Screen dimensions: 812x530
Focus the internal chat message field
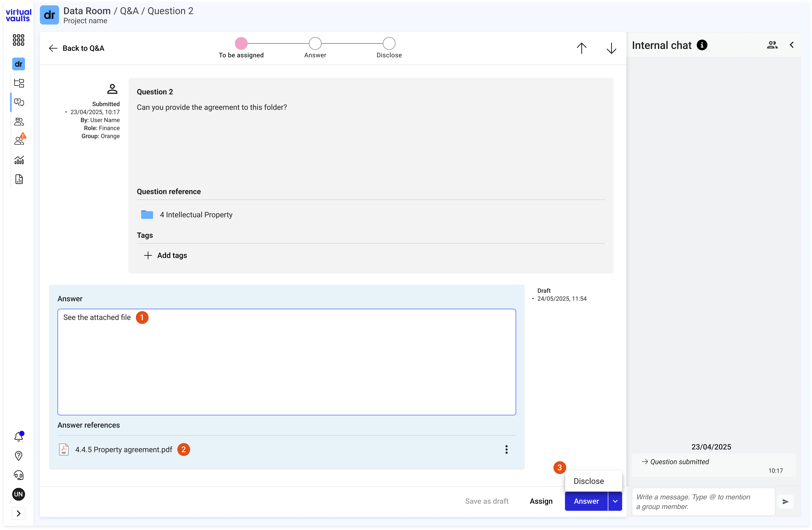(703, 502)
